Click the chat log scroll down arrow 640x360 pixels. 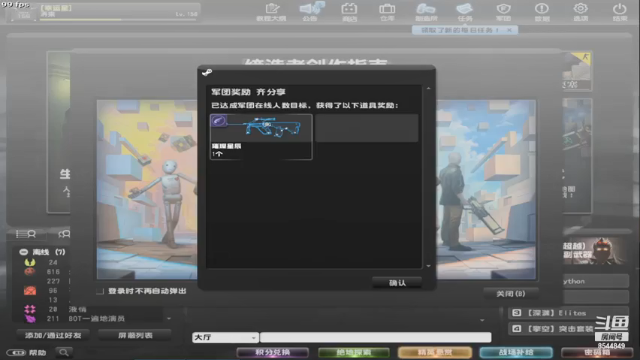click(x=482, y=320)
